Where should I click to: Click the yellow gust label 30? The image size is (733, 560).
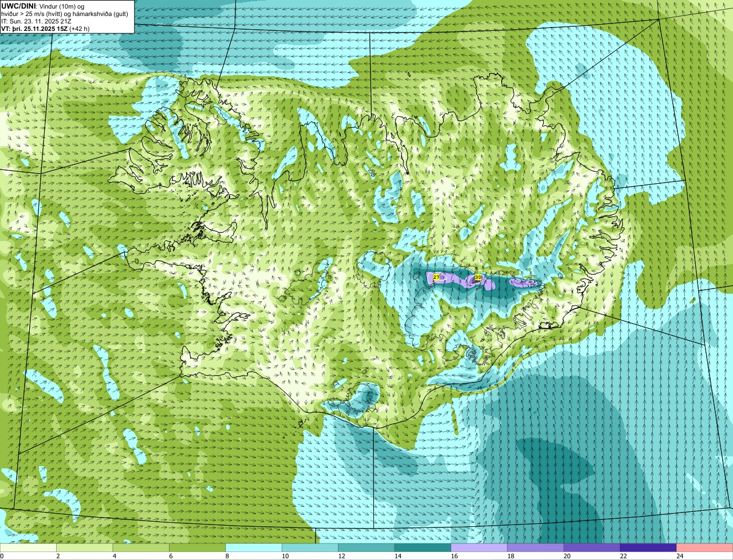478,277
